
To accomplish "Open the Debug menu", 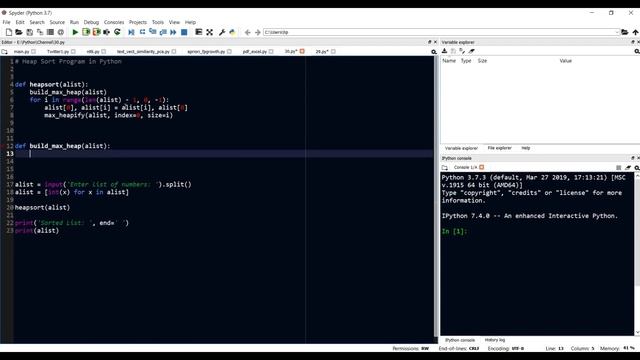I will pyautogui.click(x=91, y=22).
